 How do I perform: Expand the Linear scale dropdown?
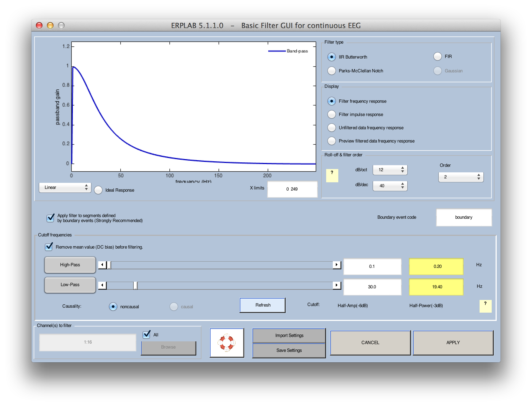click(x=65, y=188)
